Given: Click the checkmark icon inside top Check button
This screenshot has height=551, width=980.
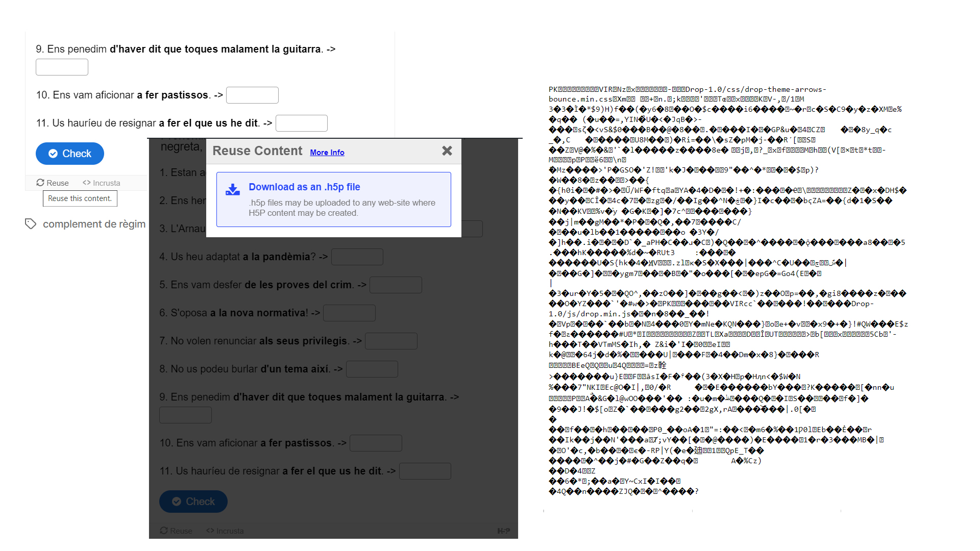Looking at the screenshot, I should [x=53, y=154].
